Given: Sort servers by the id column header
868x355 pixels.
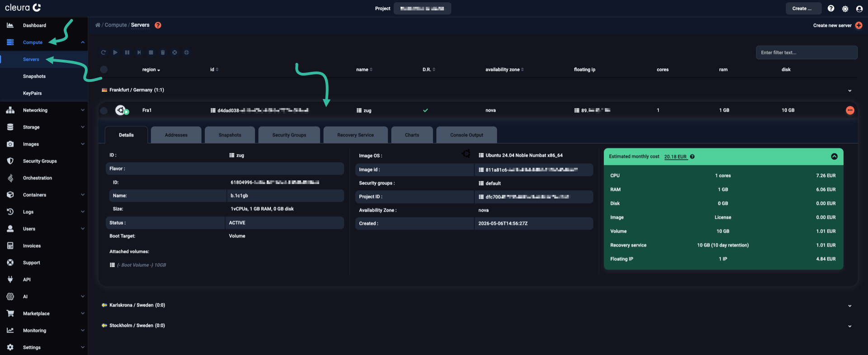Looking at the screenshot, I should pos(214,70).
